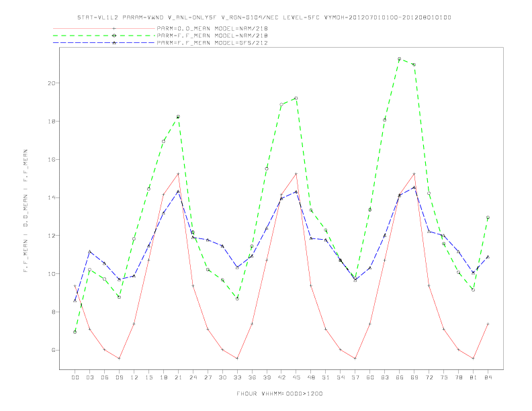This screenshot has height=411, width=532.
Task: Click y-axis tick label 10
Action: click(51, 273)
